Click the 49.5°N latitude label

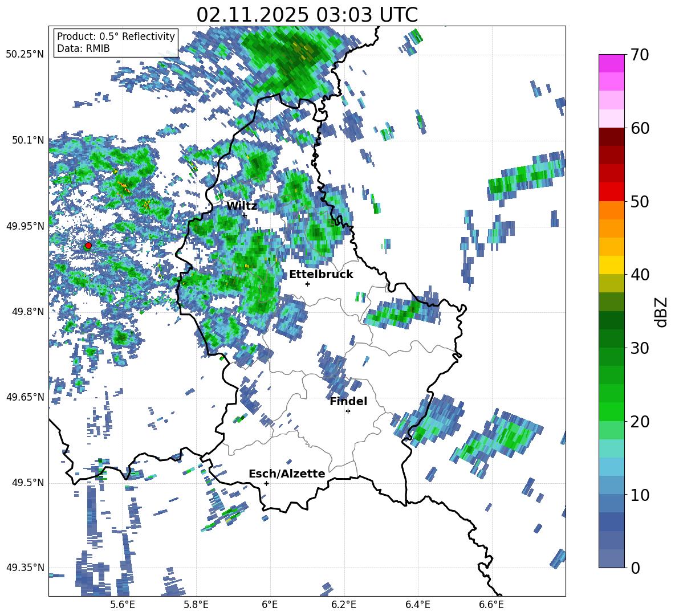click(x=27, y=483)
